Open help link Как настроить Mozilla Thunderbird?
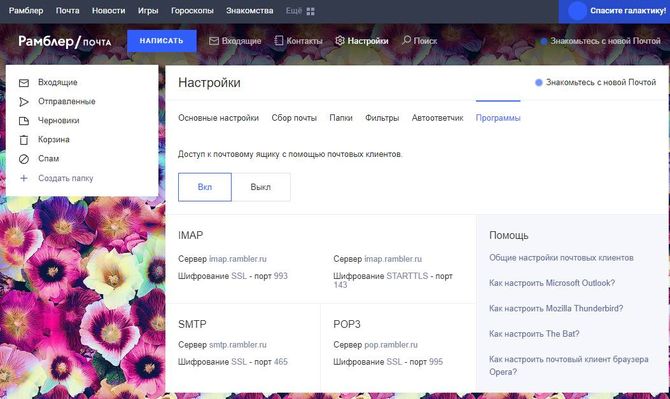Screen dimensions: 670x399 point(556,308)
